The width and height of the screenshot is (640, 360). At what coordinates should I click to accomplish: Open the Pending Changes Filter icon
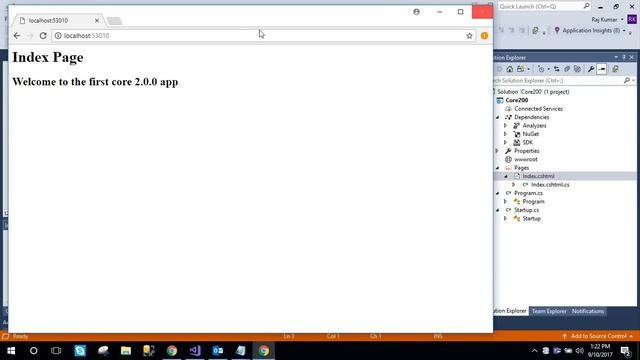[541, 69]
